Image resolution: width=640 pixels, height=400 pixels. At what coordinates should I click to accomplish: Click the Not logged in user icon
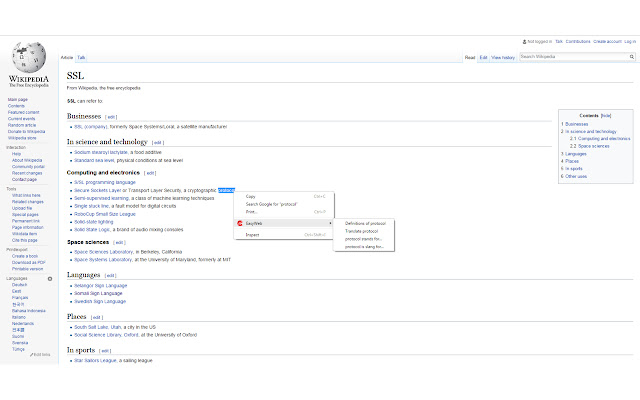coord(524,42)
